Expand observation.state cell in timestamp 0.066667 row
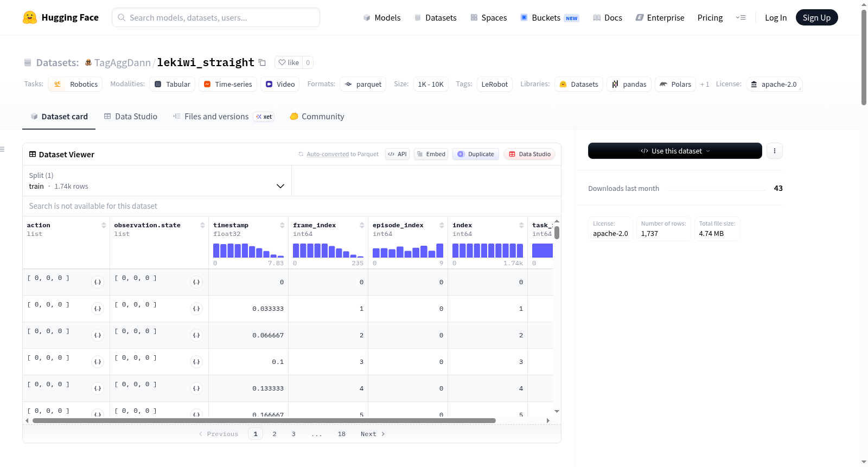The height and width of the screenshot is (467, 868). pyautogui.click(x=196, y=335)
